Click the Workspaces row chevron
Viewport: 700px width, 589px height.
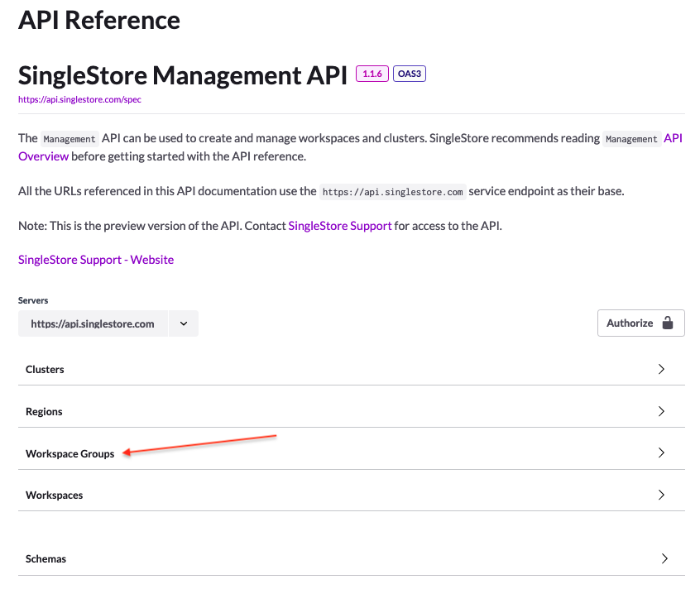coord(661,495)
